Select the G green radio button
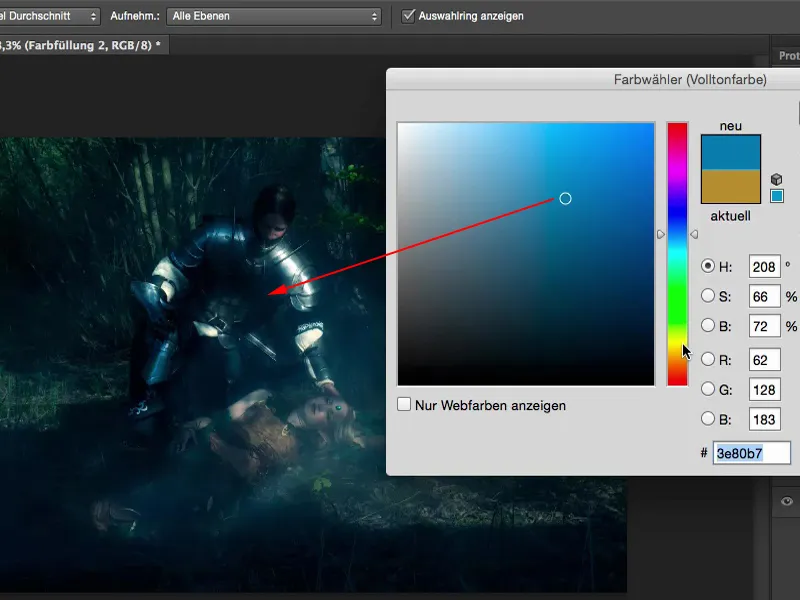Screen dimensions: 800x600 click(x=708, y=389)
